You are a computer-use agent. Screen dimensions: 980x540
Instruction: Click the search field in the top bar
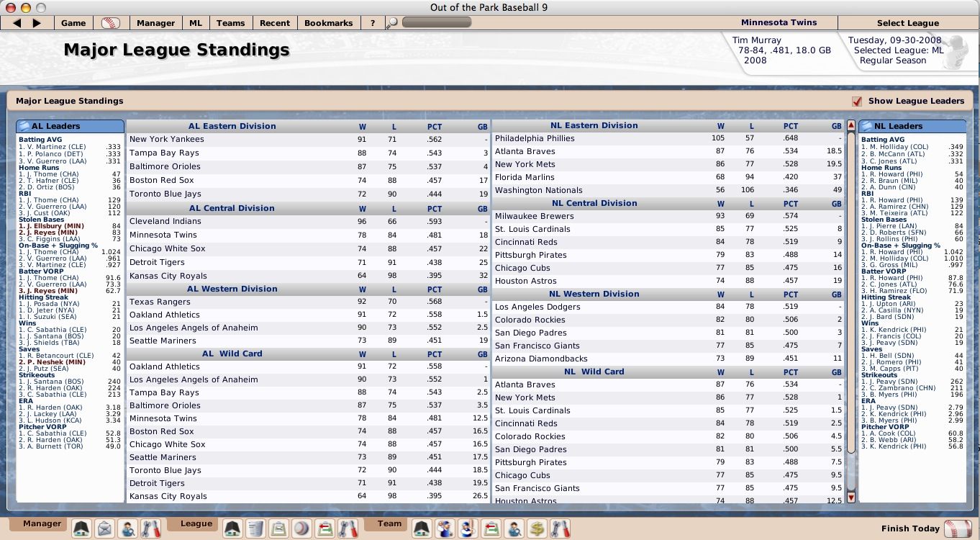[x=437, y=23]
